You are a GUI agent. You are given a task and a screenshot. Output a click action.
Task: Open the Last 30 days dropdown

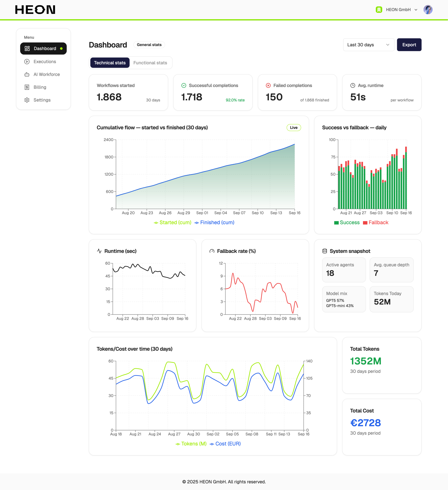tap(369, 45)
